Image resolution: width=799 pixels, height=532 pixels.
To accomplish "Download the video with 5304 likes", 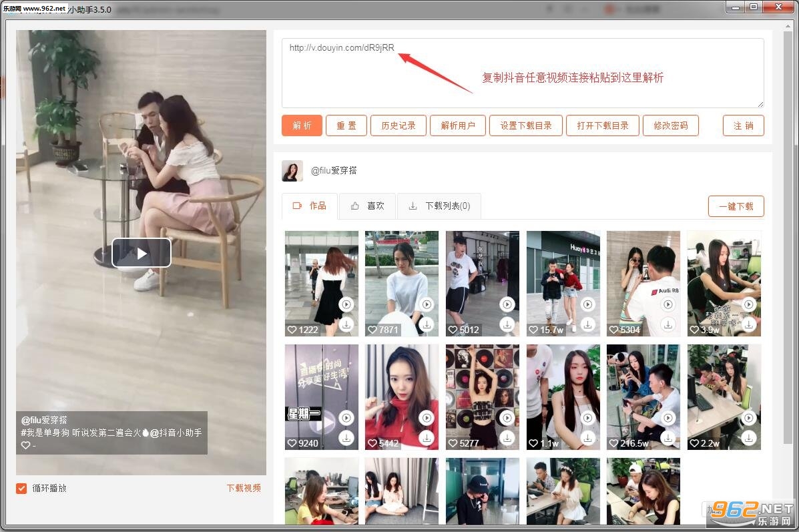I will click(668, 324).
